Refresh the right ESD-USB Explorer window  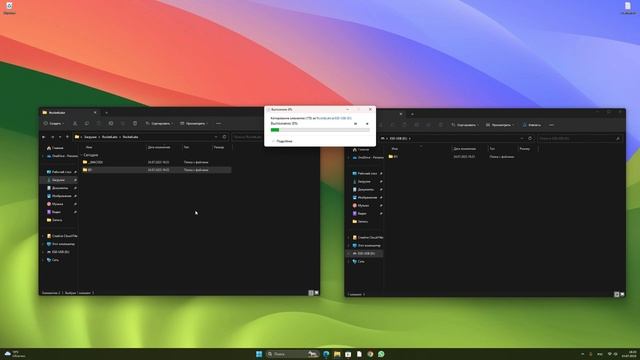(530, 138)
